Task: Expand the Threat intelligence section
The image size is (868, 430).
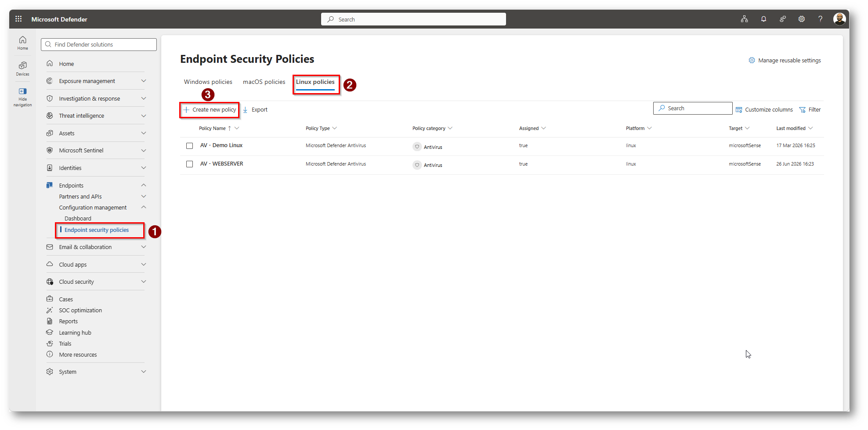Action: pos(144,116)
